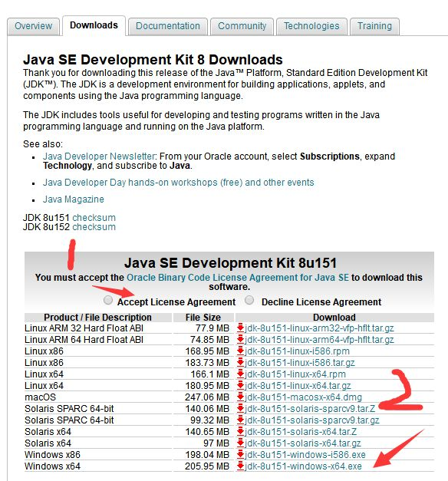
Task: Open Oracle Binary Code License Agreement link
Action: (238, 277)
